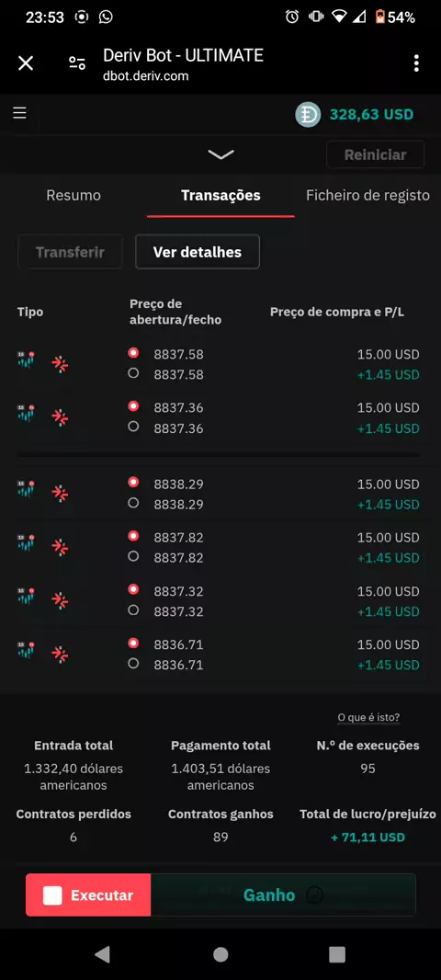Open site settings icon beside the URL
Image resolution: width=441 pixels, height=980 pixels.
(x=77, y=63)
